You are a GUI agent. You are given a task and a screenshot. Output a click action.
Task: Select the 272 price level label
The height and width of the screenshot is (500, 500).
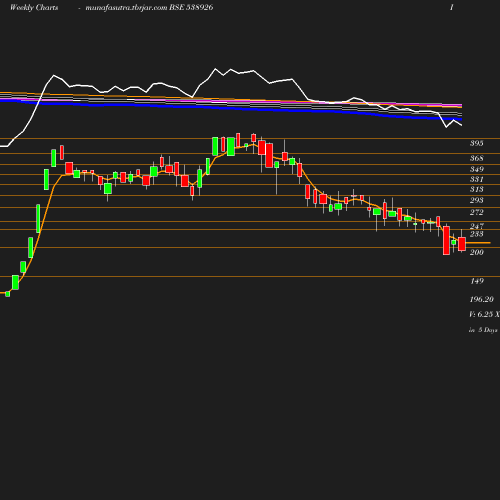(477, 212)
